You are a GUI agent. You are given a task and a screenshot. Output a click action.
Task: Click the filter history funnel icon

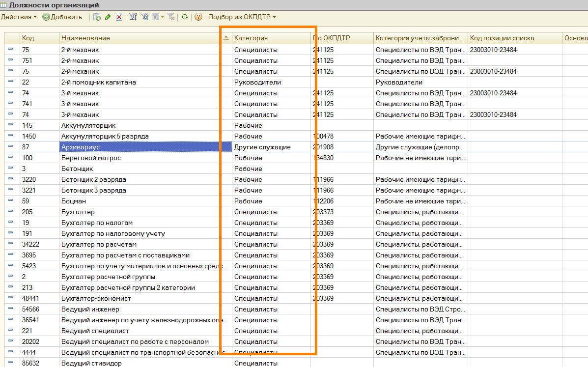155,17
